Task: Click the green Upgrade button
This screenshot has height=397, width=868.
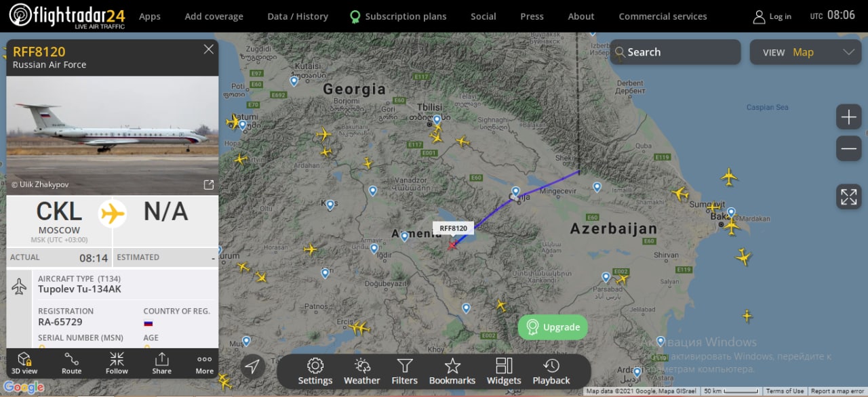Action: (x=553, y=327)
